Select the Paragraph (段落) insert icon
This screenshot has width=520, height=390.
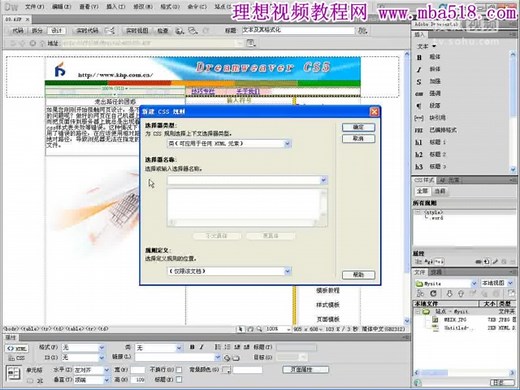pos(419,106)
